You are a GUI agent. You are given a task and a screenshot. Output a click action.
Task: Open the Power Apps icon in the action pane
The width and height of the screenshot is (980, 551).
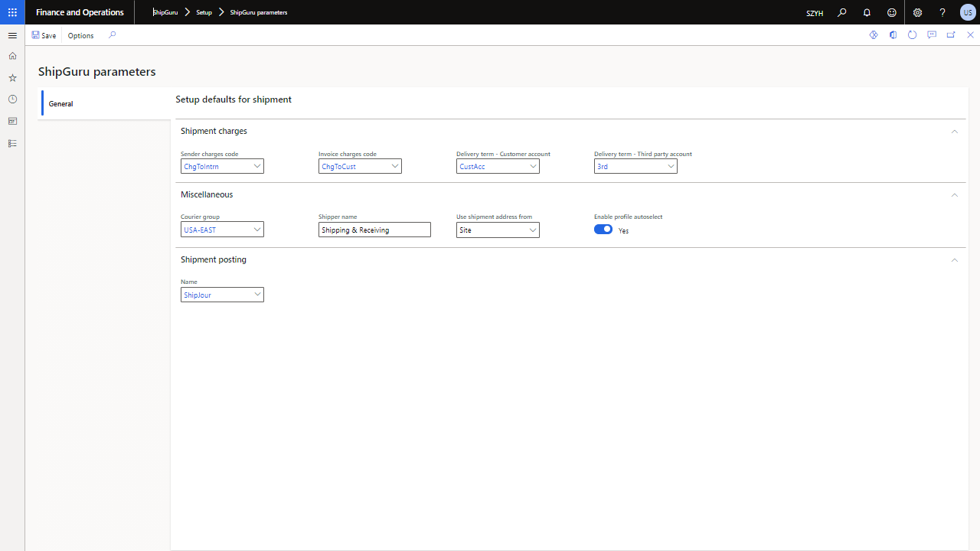[874, 35]
